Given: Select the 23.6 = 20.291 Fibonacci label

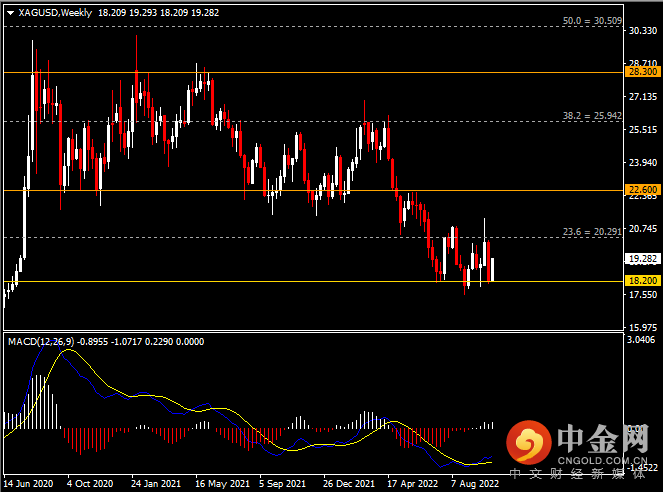Looking at the screenshot, I should 592,231.
